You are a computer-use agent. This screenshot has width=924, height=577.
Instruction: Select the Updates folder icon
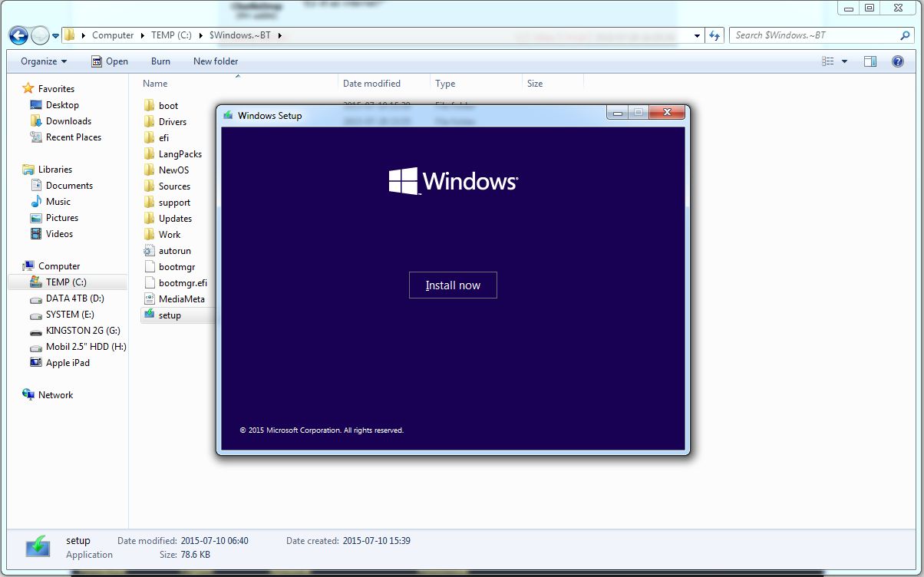click(150, 219)
